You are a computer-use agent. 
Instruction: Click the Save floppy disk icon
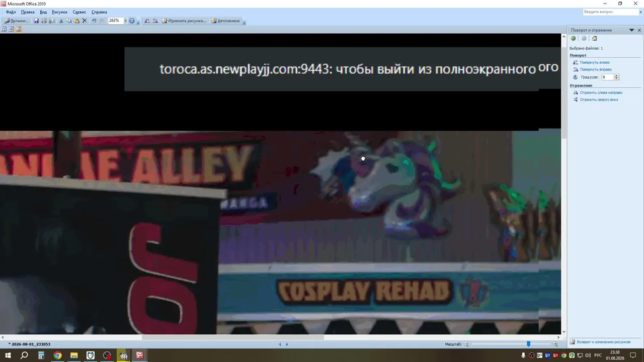[36, 21]
